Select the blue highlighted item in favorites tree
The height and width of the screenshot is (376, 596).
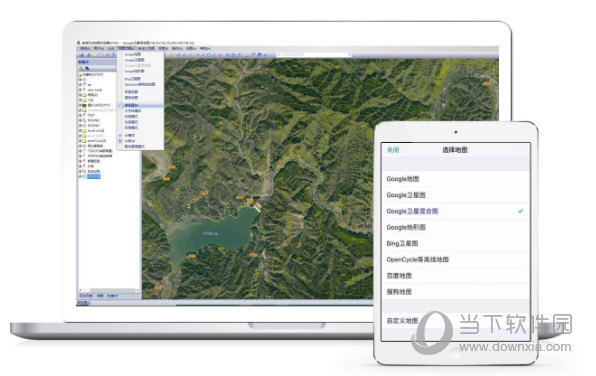(94, 176)
